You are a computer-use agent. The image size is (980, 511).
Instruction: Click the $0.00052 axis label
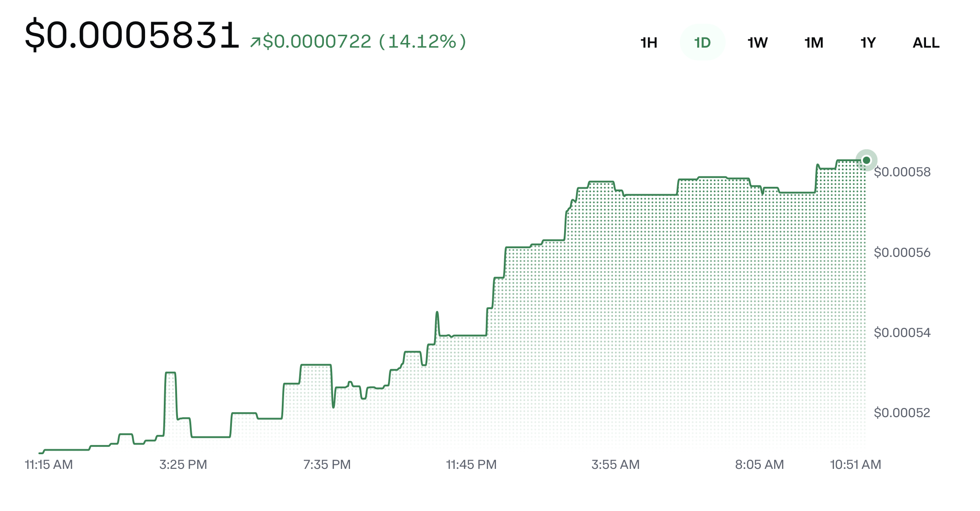pyautogui.click(x=902, y=413)
